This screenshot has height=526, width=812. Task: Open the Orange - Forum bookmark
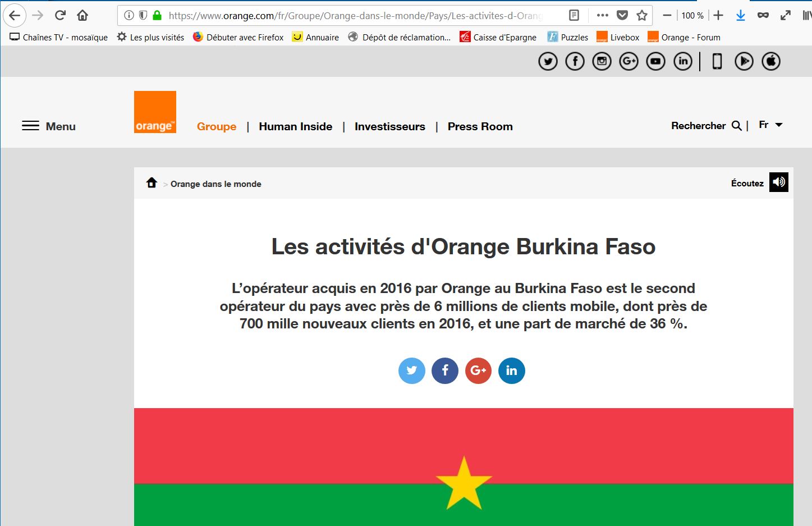coord(684,38)
